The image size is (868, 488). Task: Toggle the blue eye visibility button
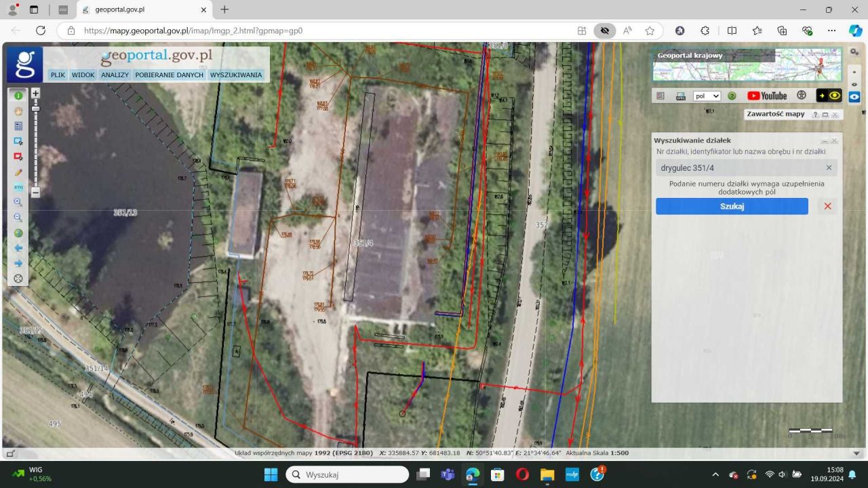coord(854,96)
